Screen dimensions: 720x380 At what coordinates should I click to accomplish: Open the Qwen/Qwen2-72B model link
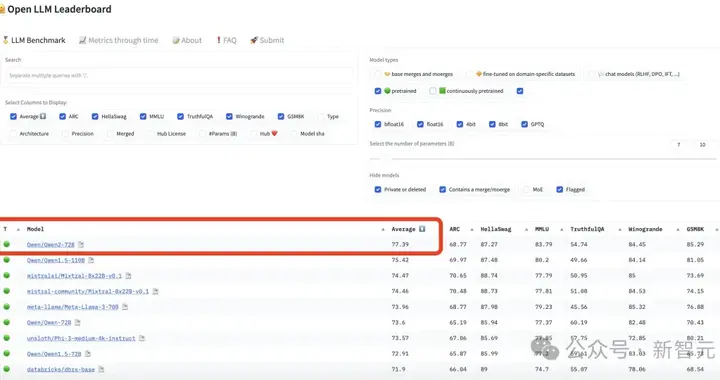click(x=51, y=245)
